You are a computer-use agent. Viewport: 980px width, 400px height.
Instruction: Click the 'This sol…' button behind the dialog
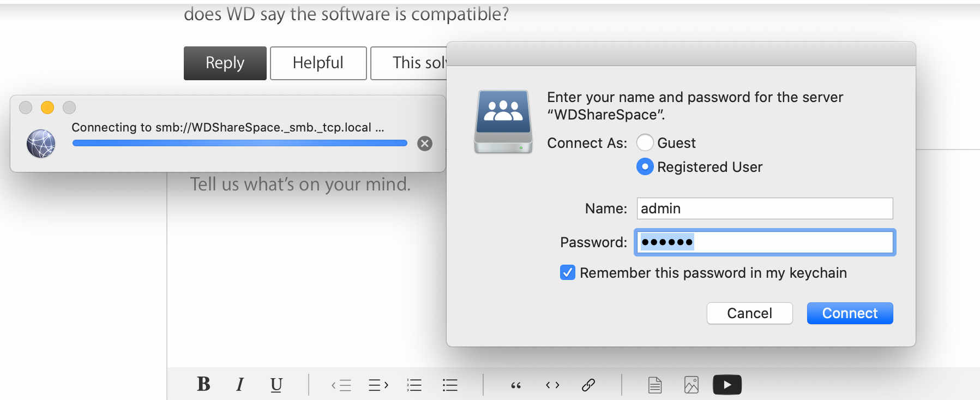click(409, 63)
